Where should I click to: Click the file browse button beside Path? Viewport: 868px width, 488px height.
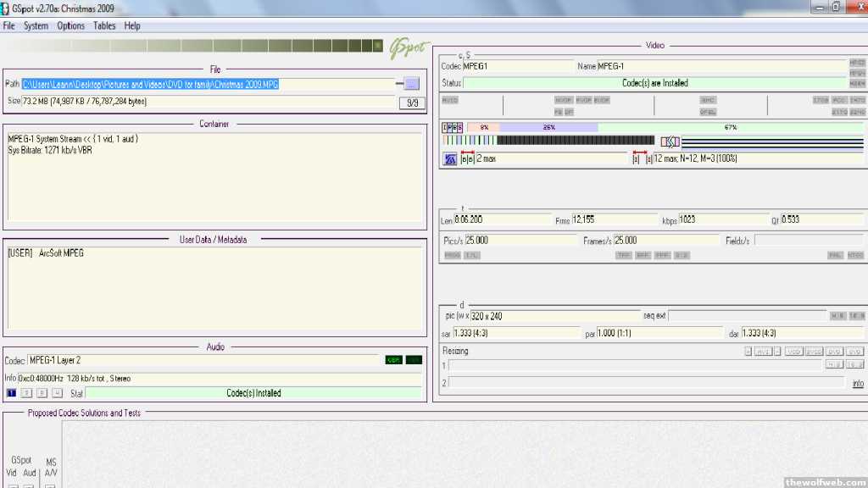click(411, 84)
